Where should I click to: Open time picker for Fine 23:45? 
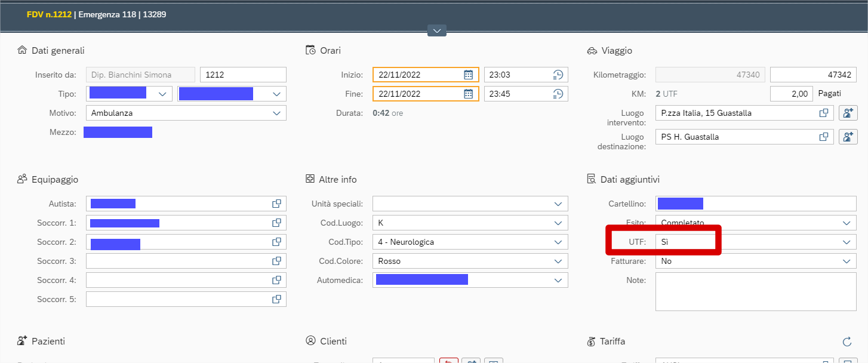[x=558, y=94]
